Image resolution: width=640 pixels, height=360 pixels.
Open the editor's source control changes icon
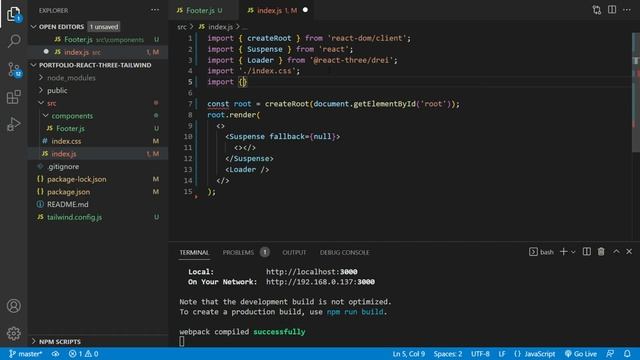tap(596, 10)
